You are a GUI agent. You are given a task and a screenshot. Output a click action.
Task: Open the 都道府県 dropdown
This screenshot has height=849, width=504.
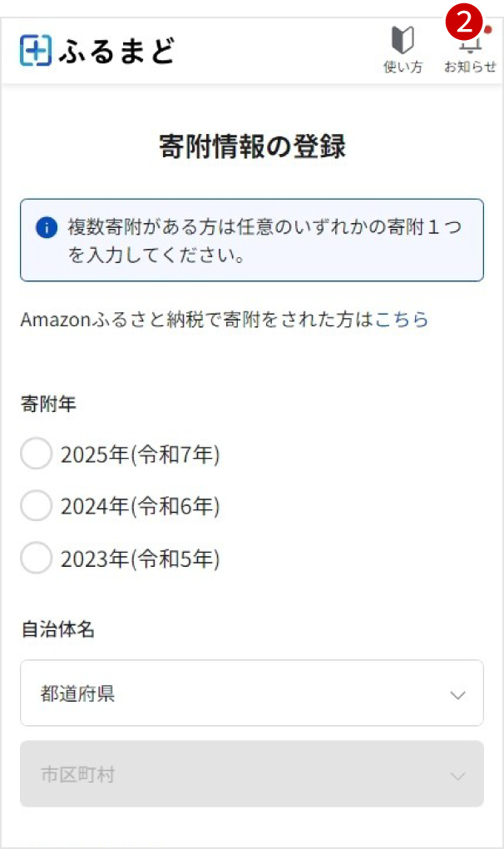coord(251,693)
